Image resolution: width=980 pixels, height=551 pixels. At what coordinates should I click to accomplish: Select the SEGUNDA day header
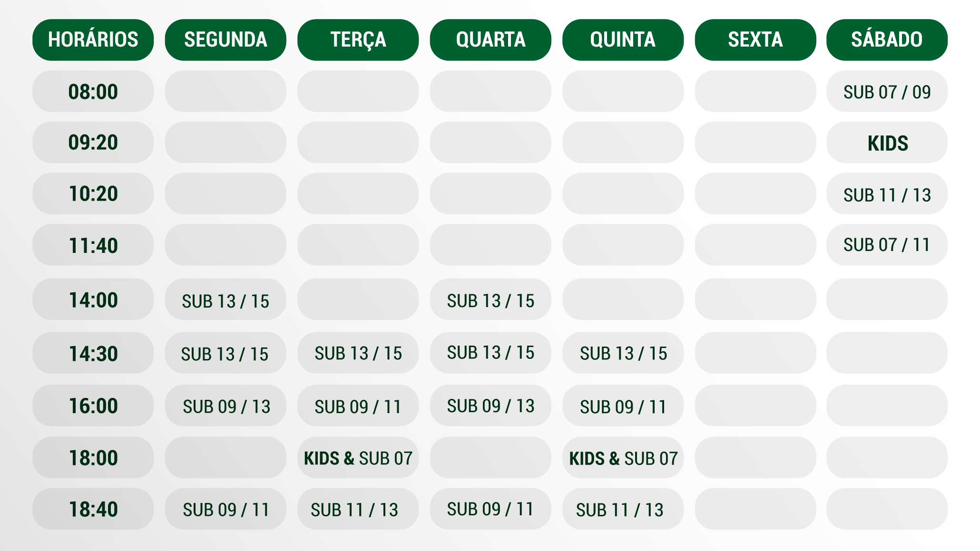225,40
